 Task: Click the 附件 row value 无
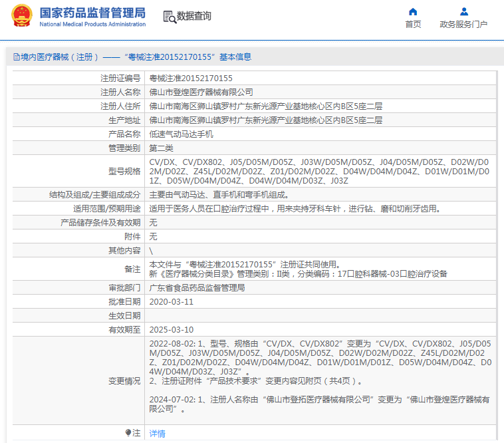point(154,237)
